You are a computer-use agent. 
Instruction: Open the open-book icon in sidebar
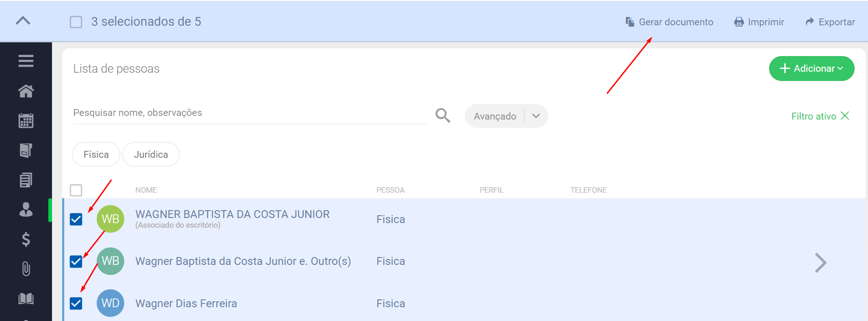pos(26,298)
